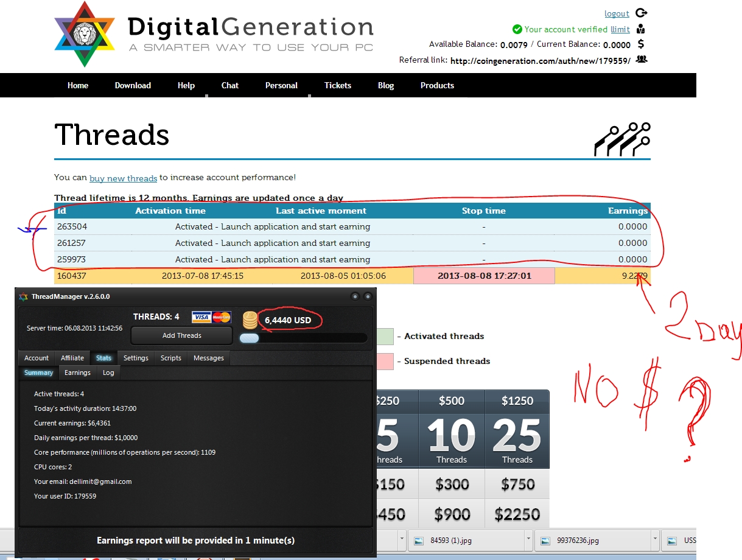The height and width of the screenshot is (560, 742).
Task: Click the $300 price cell
Action: [x=452, y=484]
